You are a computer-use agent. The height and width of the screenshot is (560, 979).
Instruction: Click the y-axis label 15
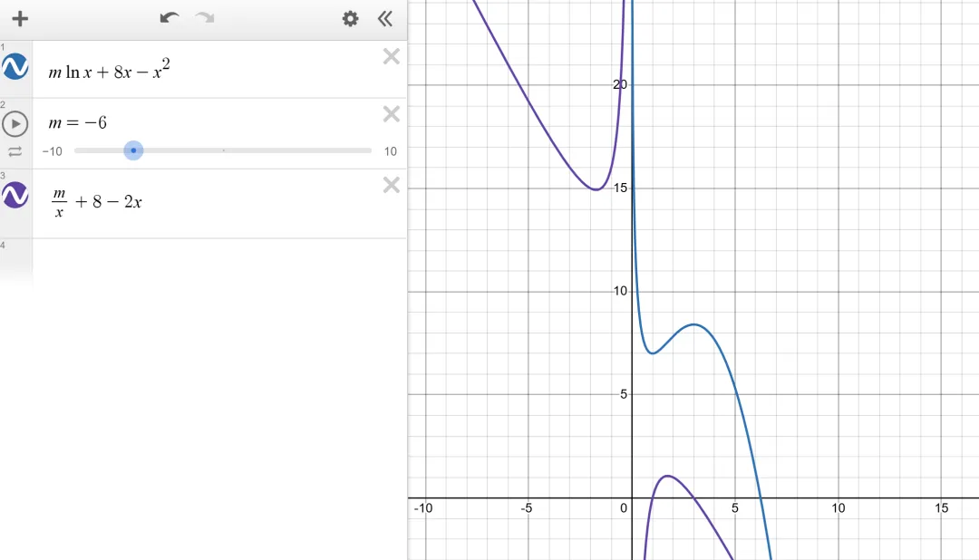tap(621, 188)
